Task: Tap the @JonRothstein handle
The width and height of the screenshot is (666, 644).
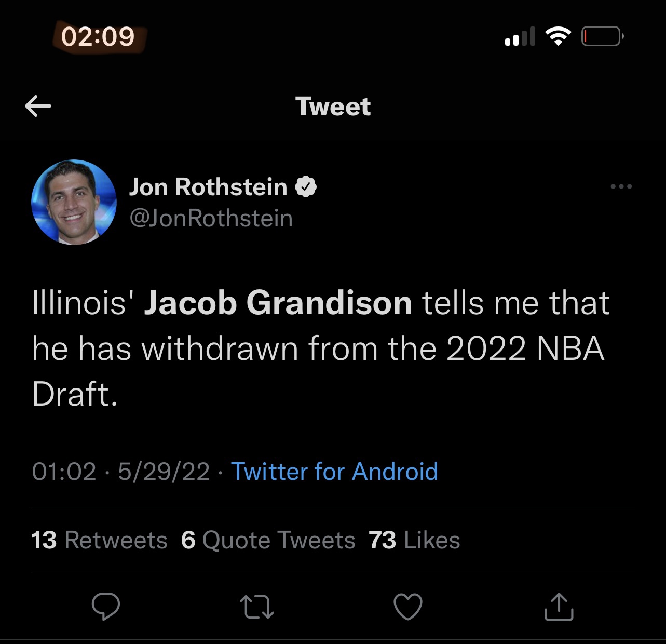Action: pos(211,218)
